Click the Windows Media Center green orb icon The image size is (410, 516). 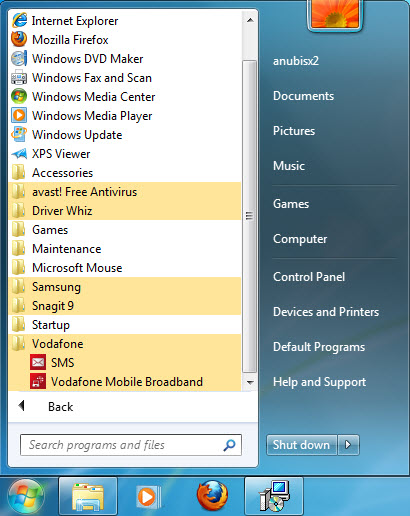click(x=19, y=97)
